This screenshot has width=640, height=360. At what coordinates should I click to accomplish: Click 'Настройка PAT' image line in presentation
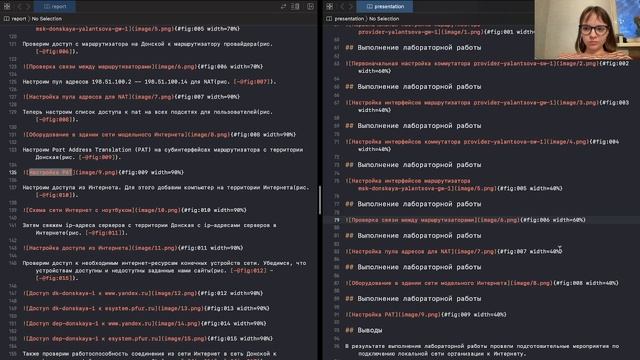(x=426, y=314)
